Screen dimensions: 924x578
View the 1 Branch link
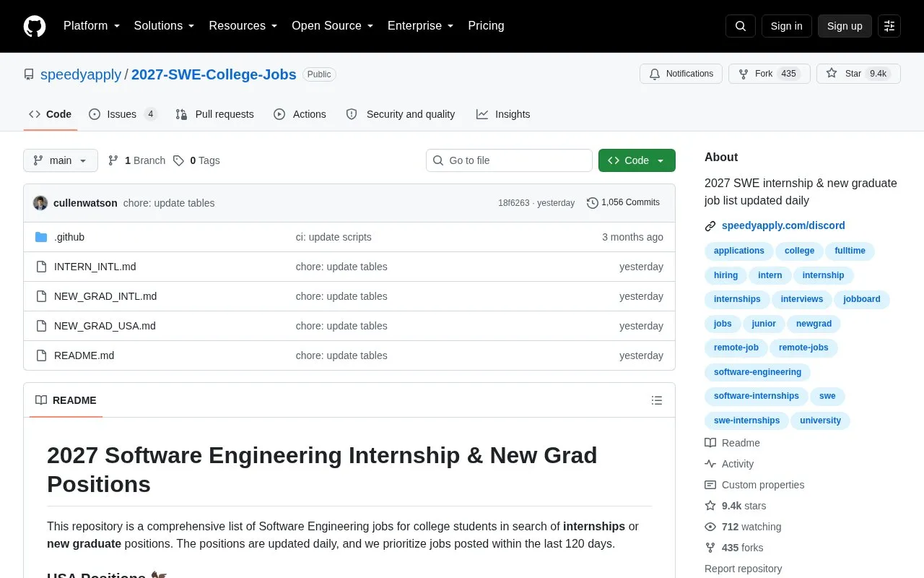[136, 160]
